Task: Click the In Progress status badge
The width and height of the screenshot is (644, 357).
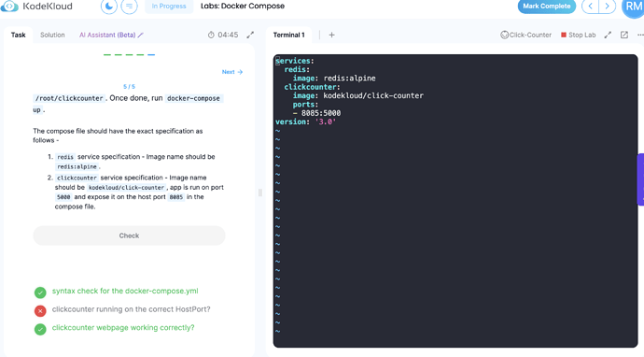Action: coord(169,7)
